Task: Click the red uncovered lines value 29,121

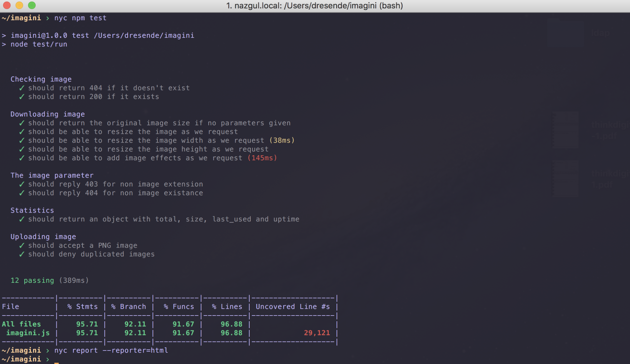Action: click(317, 333)
